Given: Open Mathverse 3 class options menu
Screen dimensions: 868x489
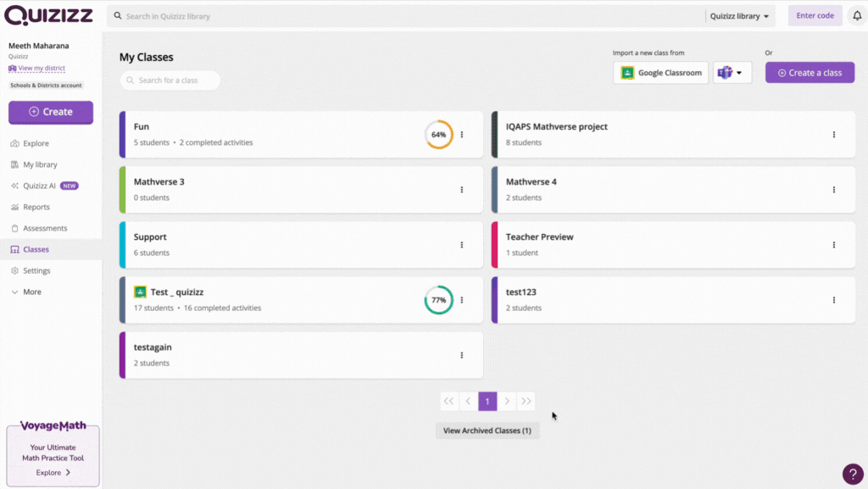Looking at the screenshot, I should pos(462,190).
